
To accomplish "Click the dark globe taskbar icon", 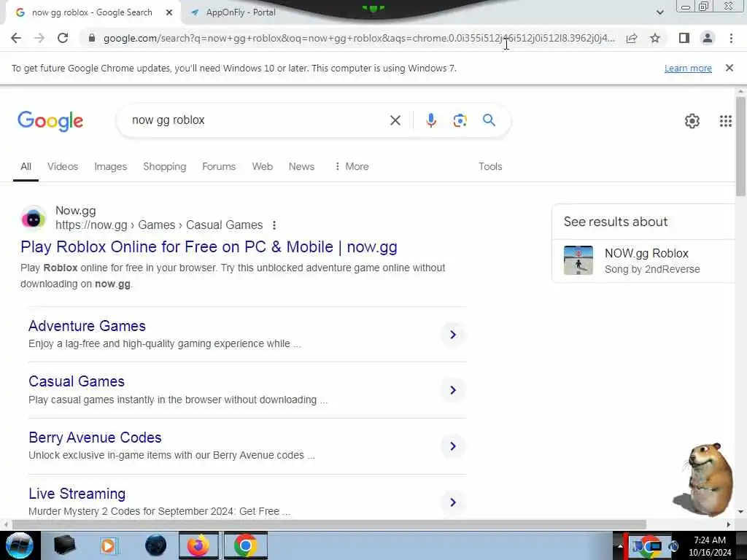I will (155, 545).
